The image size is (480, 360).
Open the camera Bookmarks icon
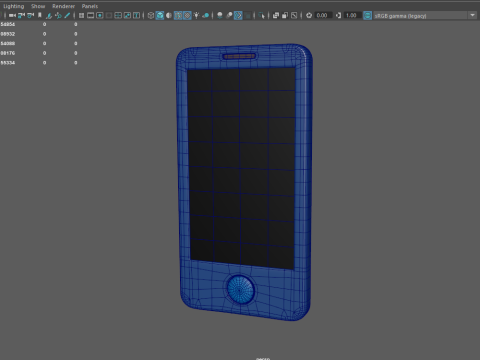[x=40, y=15]
